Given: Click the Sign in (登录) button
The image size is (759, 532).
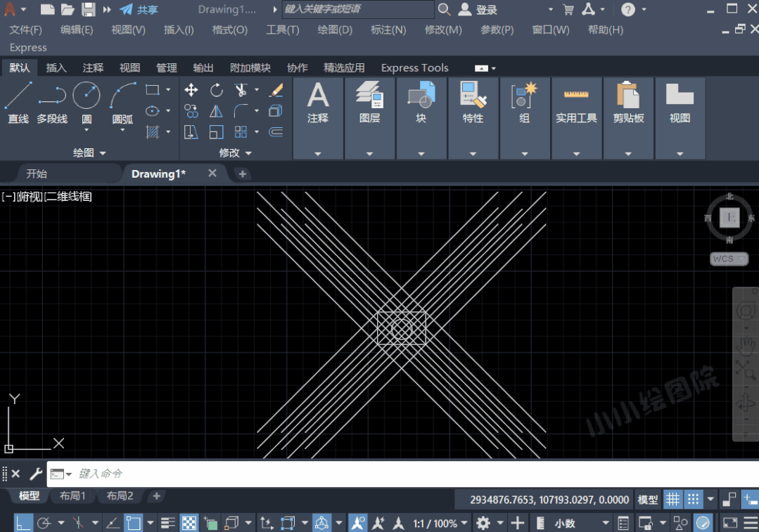Looking at the screenshot, I should [x=478, y=9].
